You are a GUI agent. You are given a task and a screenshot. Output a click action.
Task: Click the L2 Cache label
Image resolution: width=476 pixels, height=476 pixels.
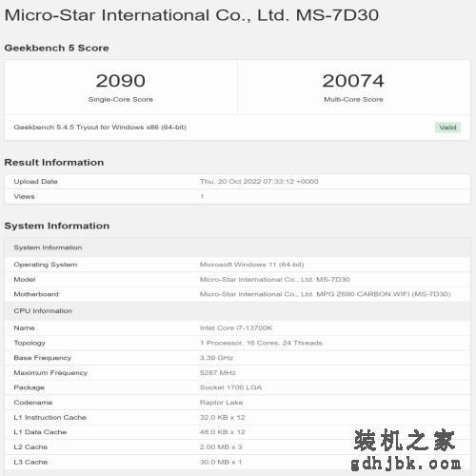[x=30, y=446]
